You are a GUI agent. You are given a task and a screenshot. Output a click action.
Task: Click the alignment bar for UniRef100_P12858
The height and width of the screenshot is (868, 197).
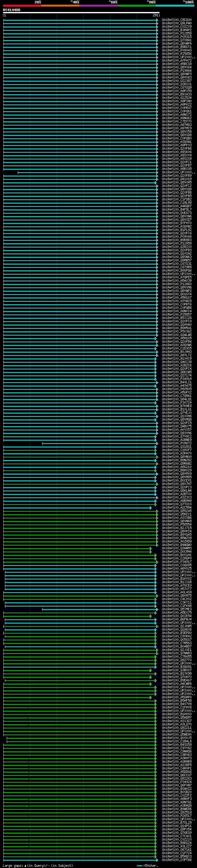coord(80,33)
